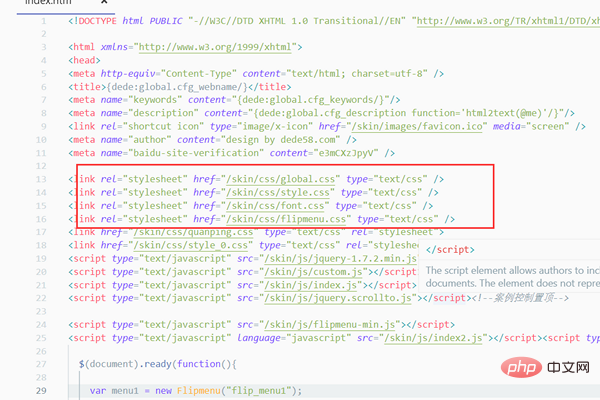Open the /skin/css/style_0.css link
Viewport: 600px width, 400px height.
coord(190,245)
